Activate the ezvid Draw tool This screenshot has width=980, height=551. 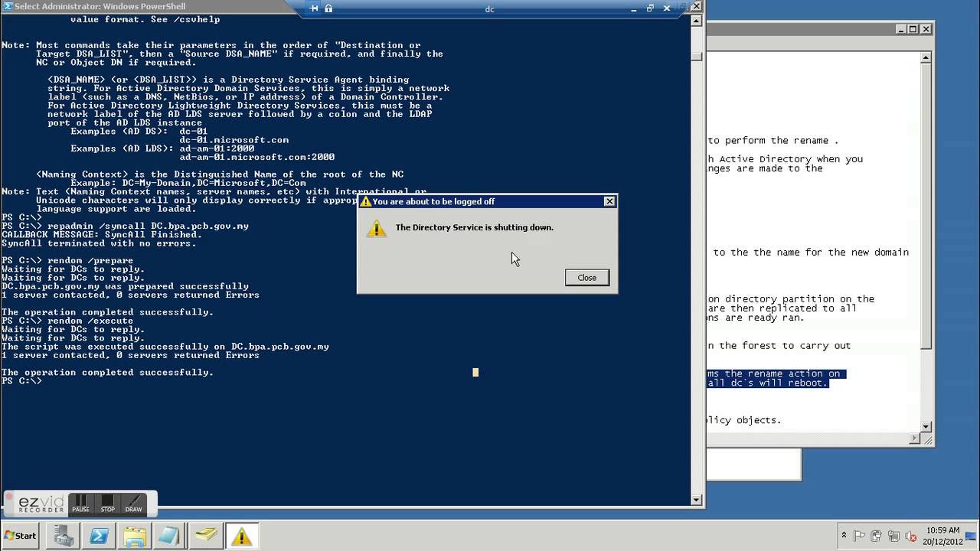[133, 504]
